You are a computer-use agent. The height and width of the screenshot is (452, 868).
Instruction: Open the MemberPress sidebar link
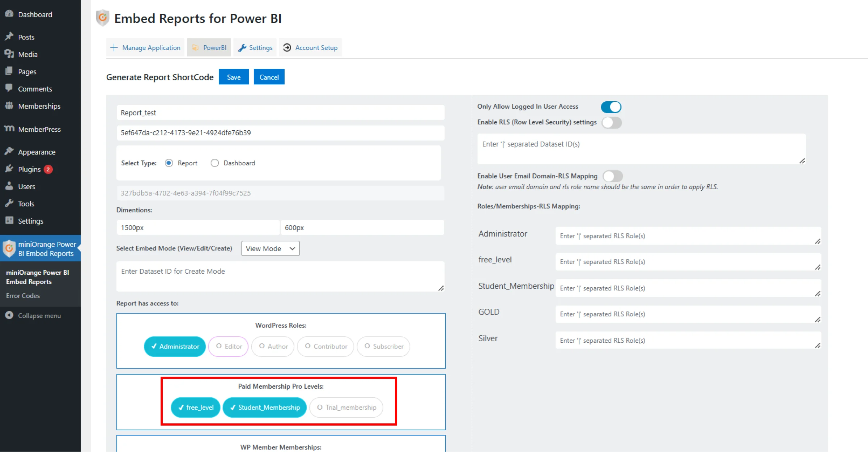point(40,129)
